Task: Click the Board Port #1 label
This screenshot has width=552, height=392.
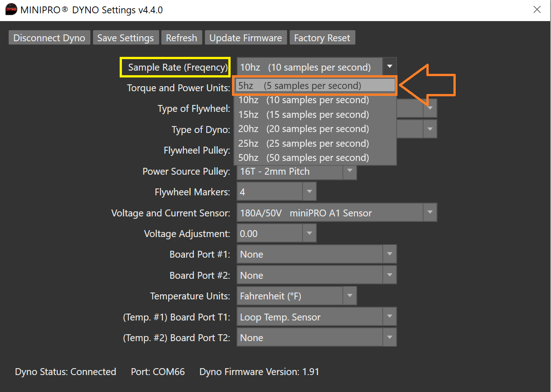Action: [200, 254]
